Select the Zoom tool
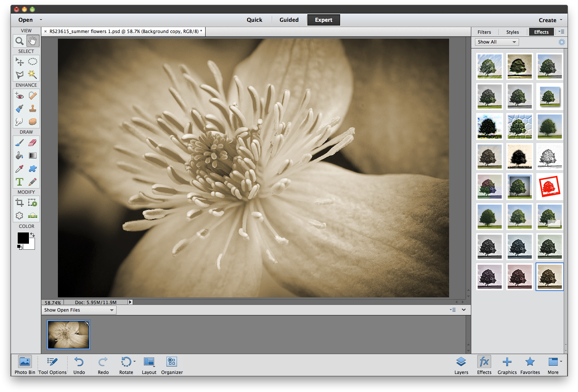The width and height of the screenshot is (578, 392). (x=19, y=41)
